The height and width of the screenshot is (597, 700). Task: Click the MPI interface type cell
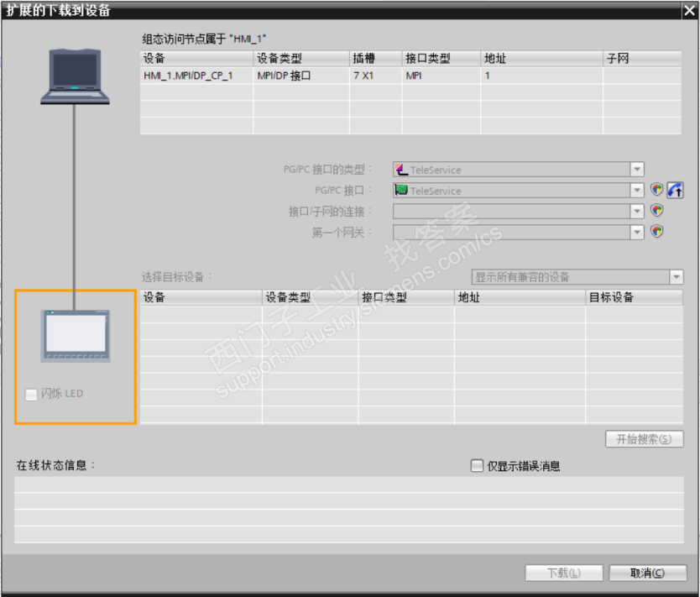pos(441,76)
